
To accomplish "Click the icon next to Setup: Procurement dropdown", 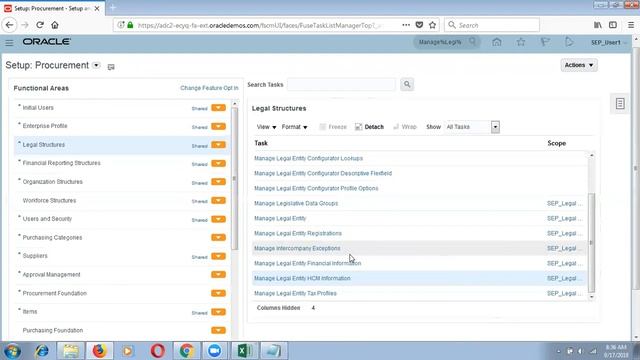I will coord(111,67).
